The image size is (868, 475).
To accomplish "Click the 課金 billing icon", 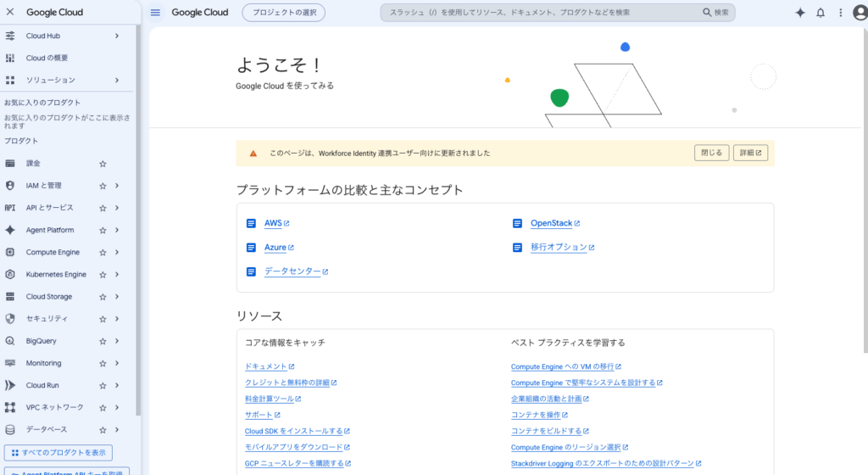I will (10, 164).
